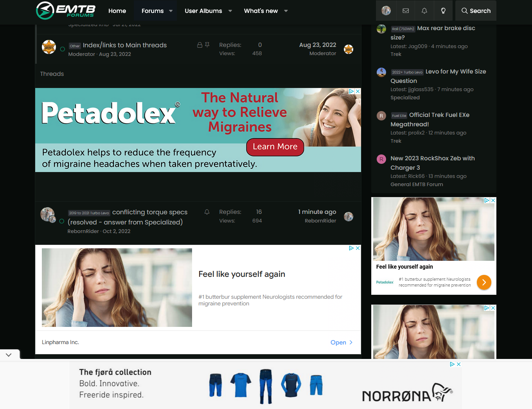Viewport: 532px width, 409px height.
Task: Go to the Home tab
Action: tap(117, 11)
